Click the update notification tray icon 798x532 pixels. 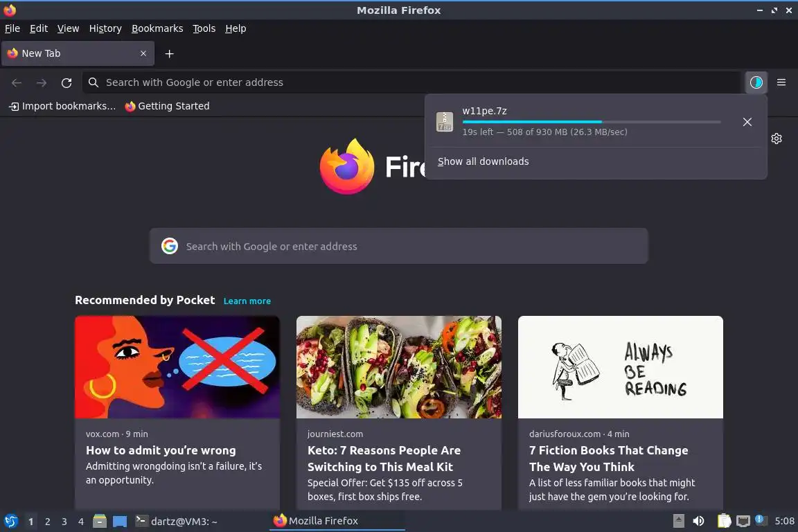click(759, 520)
